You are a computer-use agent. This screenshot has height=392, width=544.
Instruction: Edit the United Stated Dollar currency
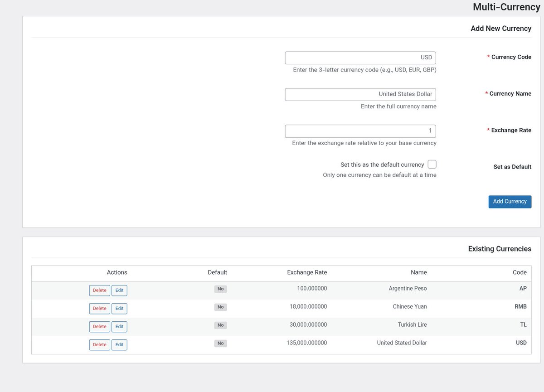click(119, 345)
